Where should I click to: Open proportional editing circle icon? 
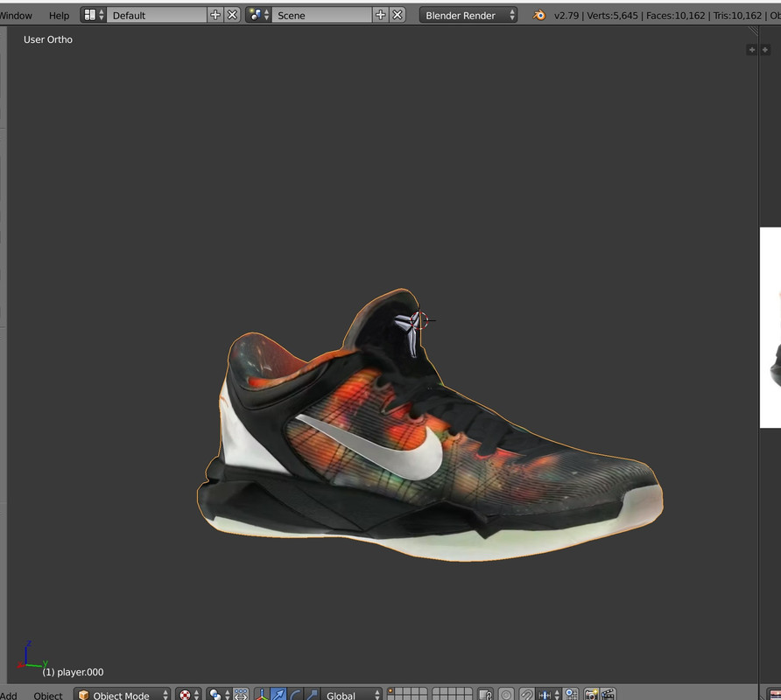pyautogui.click(x=506, y=695)
